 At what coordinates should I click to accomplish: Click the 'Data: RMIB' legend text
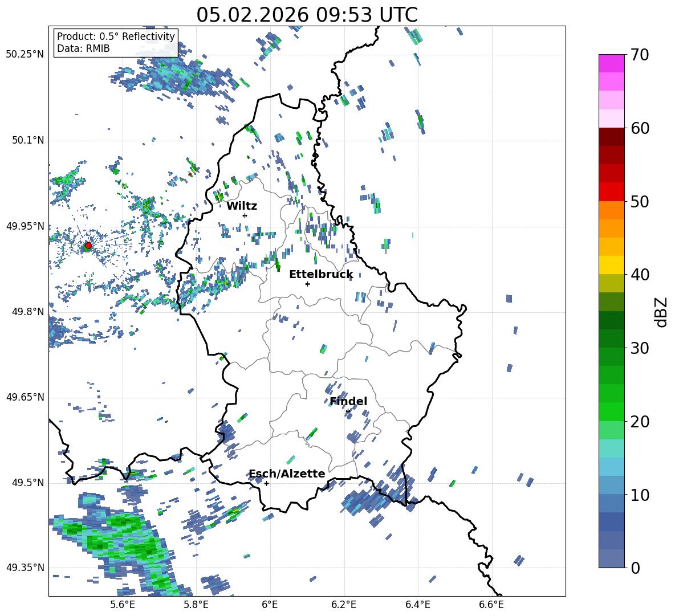coord(83,48)
